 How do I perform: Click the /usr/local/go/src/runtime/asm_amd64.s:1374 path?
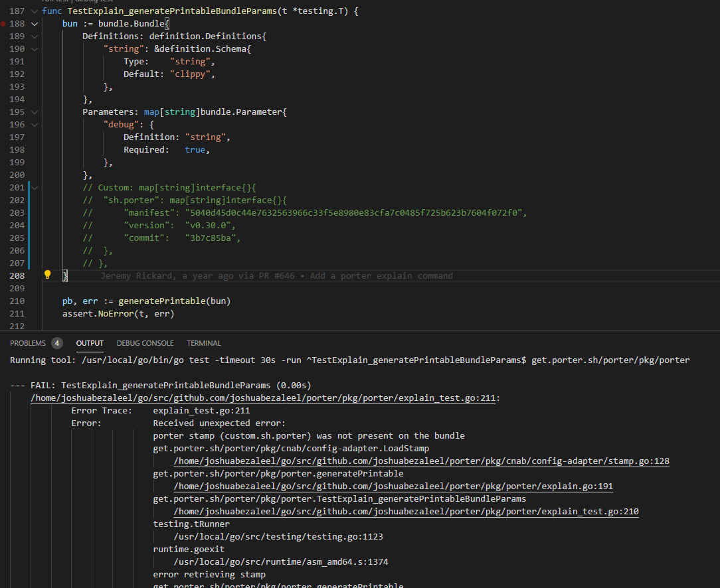281,562
